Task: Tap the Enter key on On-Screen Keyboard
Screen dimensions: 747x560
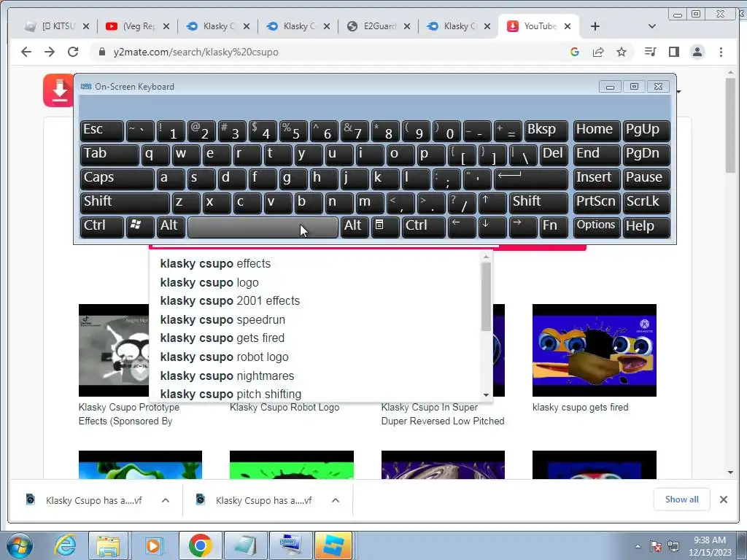Action: (531, 178)
